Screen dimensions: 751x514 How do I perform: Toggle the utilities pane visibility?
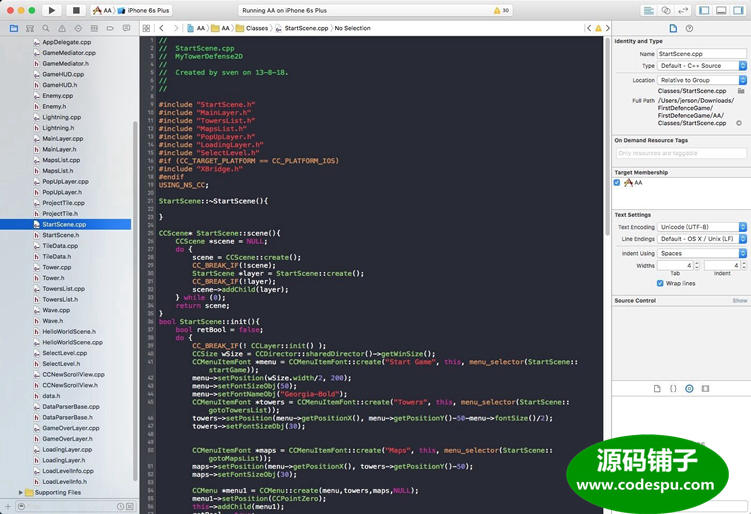(738, 11)
